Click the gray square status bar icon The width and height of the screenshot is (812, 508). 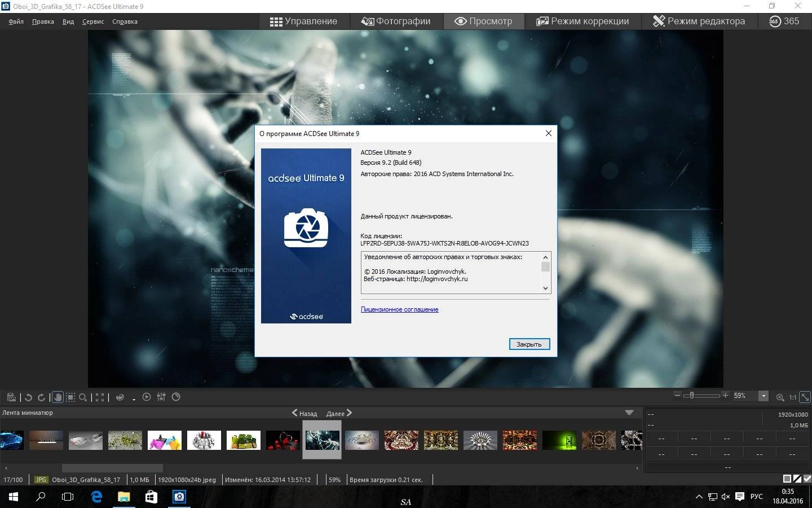(x=787, y=479)
